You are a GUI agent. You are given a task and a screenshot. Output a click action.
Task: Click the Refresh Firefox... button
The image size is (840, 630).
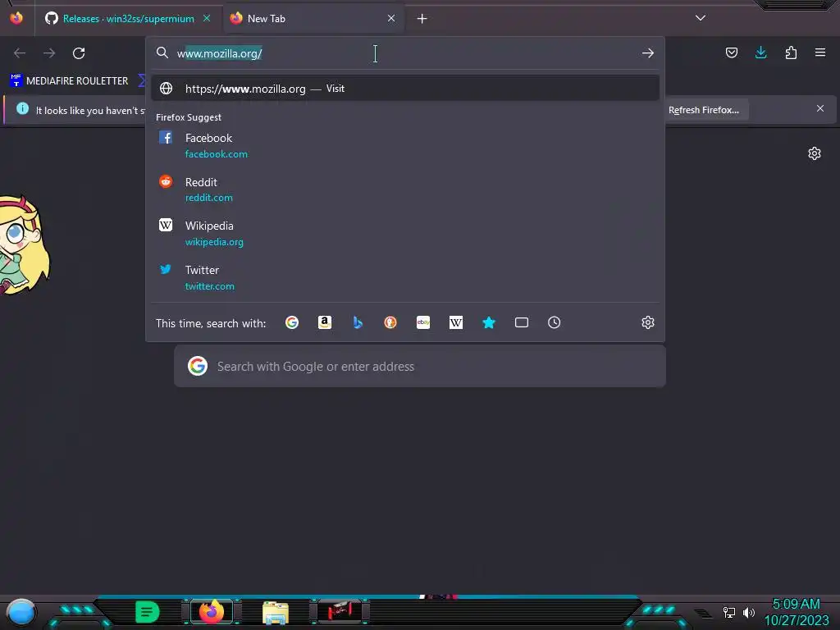(x=704, y=110)
